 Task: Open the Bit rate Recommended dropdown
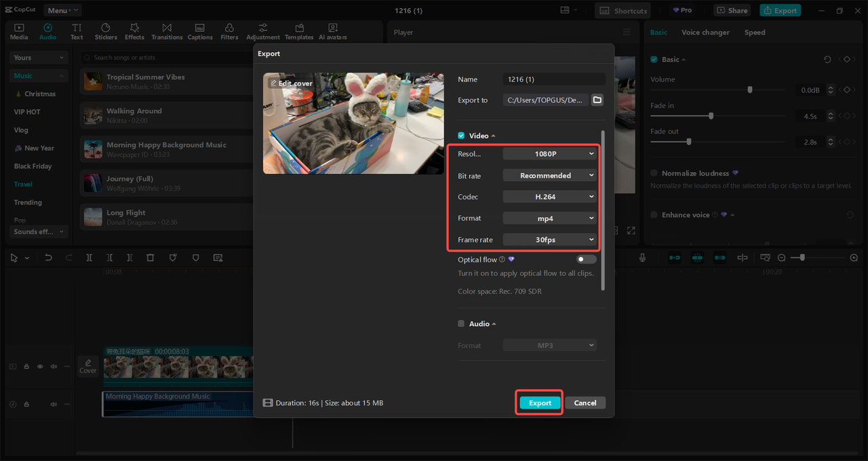click(550, 176)
